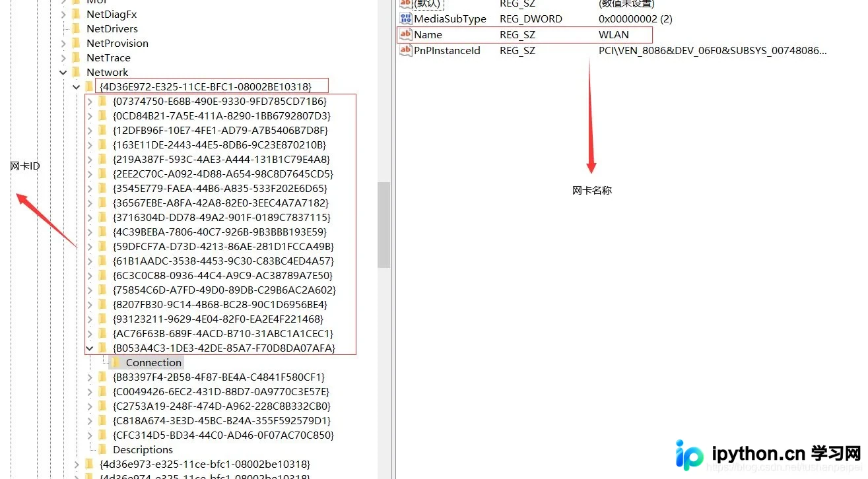Select key {219A387F-593C-4AE3-A444-131B1C79E4A8}
The height and width of the screenshot is (479, 868).
(221, 159)
